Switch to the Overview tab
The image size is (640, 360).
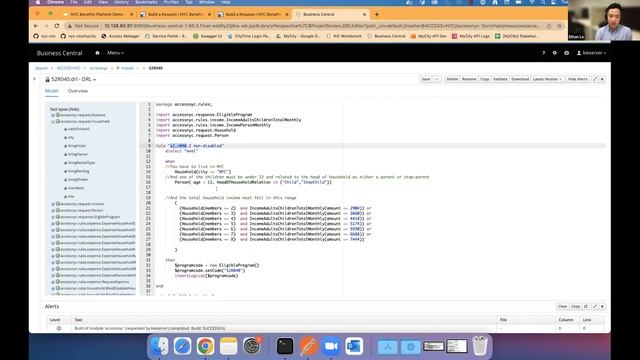point(78,91)
